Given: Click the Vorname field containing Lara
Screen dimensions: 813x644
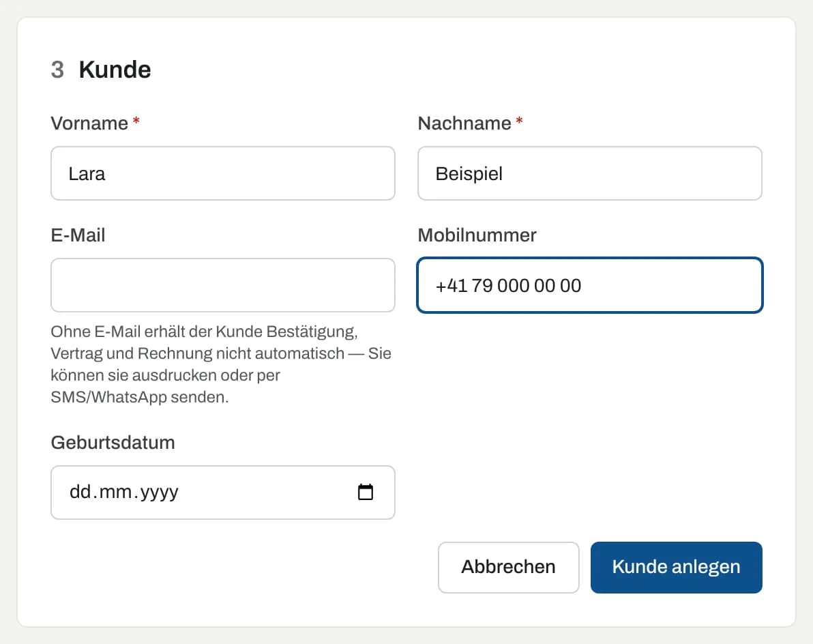Looking at the screenshot, I should tap(223, 173).
